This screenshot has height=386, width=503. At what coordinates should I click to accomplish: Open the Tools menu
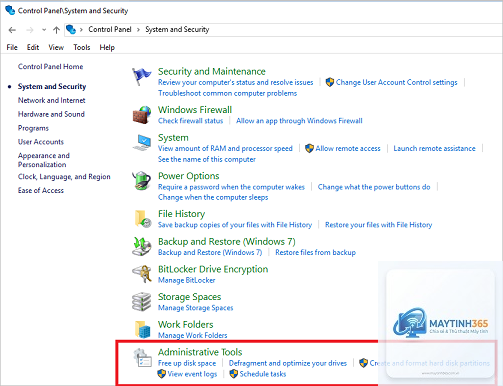pyautogui.click(x=82, y=47)
